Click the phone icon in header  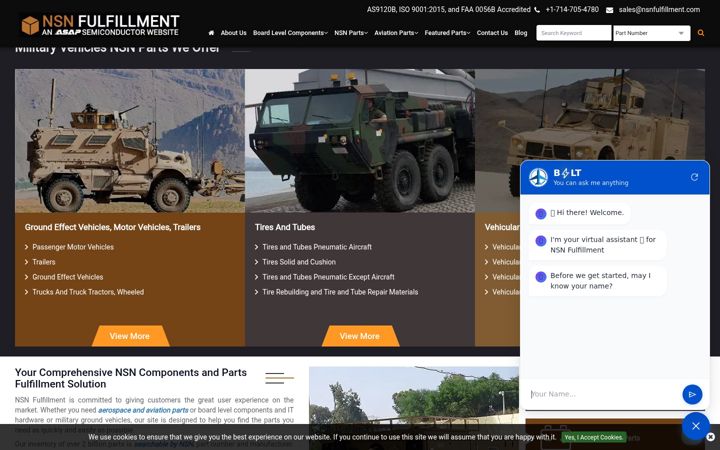coord(537,10)
